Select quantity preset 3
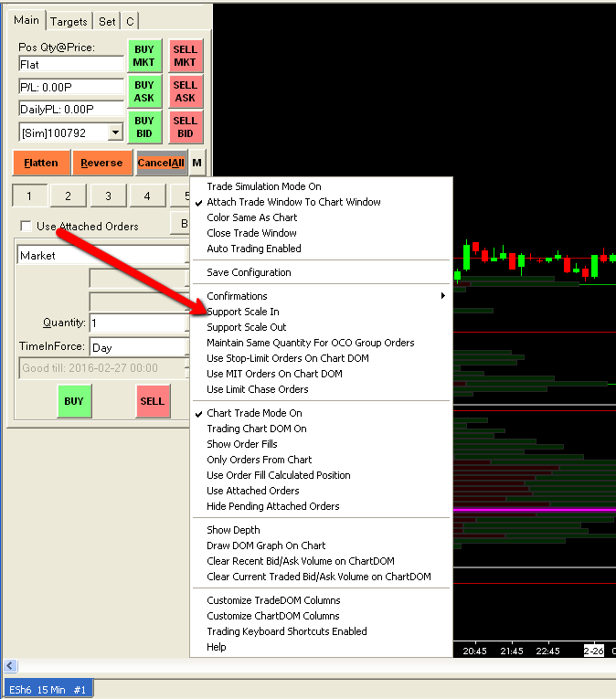Viewport: 616px width, 699px height. coord(108,196)
